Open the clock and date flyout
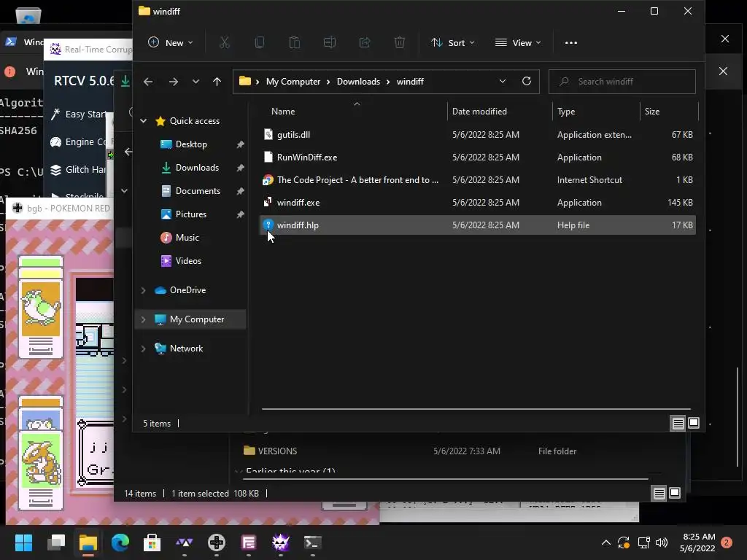This screenshot has height=560, width=747. [698, 542]
